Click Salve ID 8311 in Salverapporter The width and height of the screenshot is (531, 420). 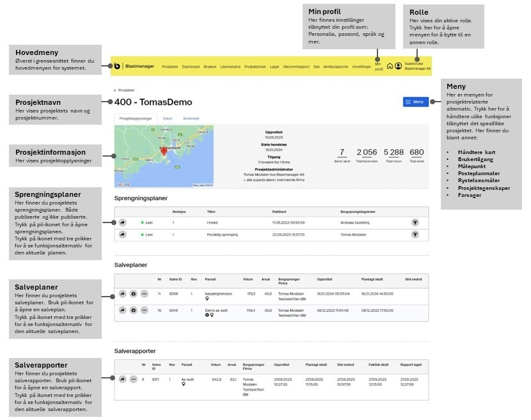[155, 379]
